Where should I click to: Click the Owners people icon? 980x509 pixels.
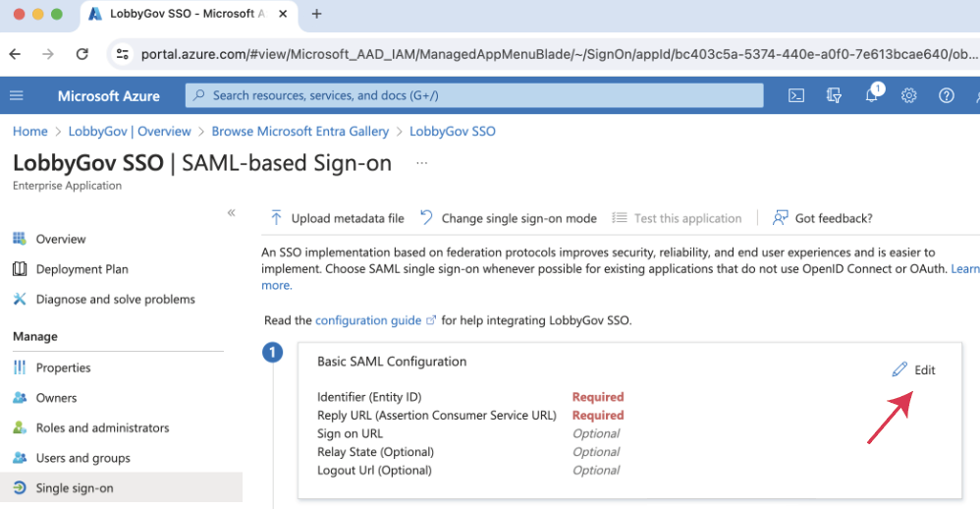tap(20, 397)
